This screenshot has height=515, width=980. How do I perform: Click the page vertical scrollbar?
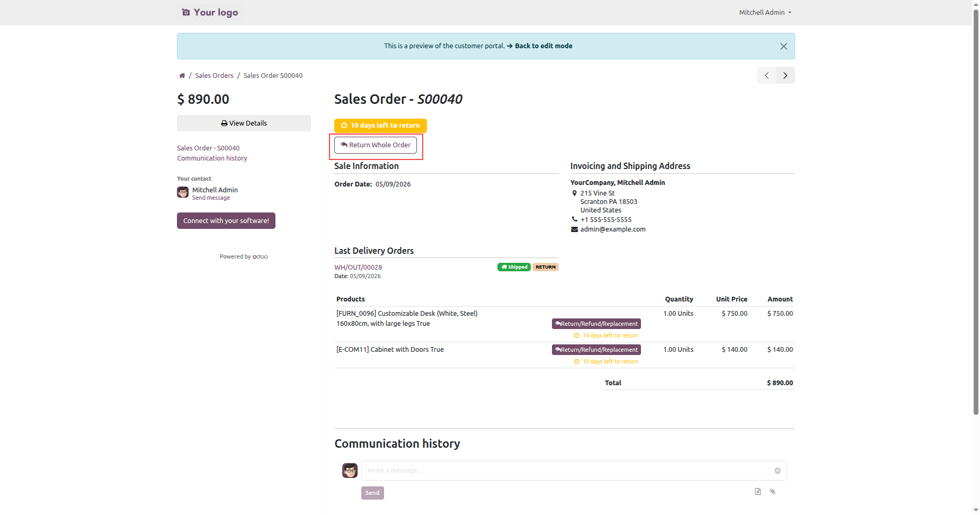(x=976, y=212)
